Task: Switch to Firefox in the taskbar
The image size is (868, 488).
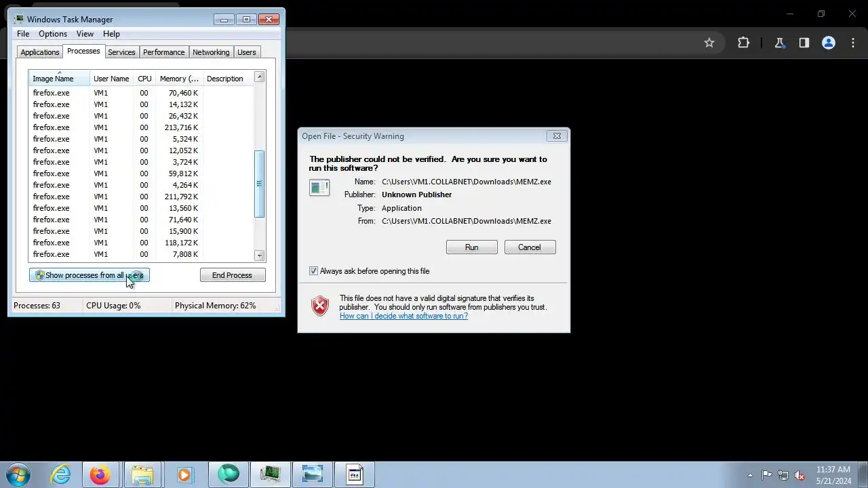Action: pyautogui.click(x=100, y=474)
